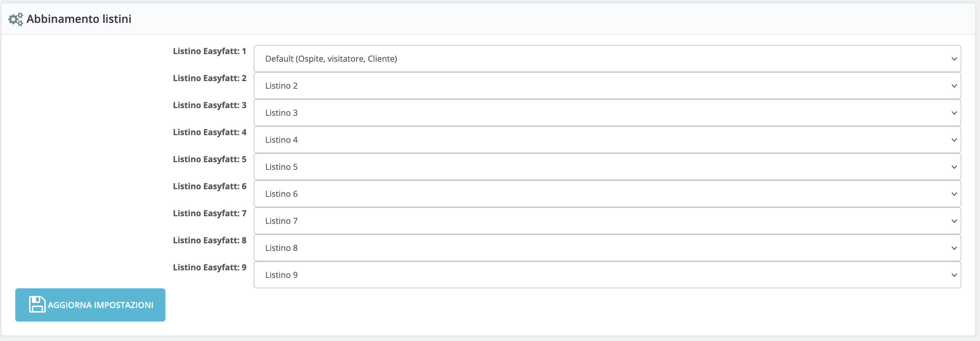Expand the dropdown showing Listino 4
Viewport: 980px width, 341px height.
607,140
